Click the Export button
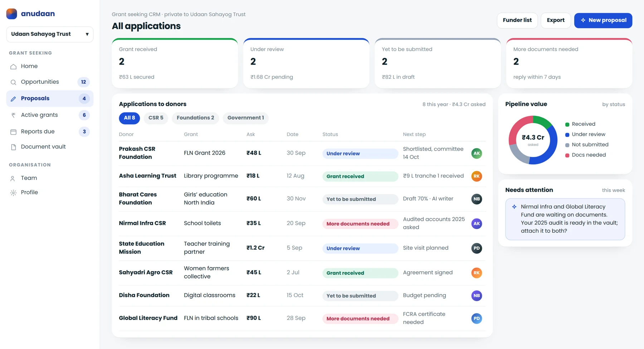This screenshot has width=644, height=349. pos(556,20)
